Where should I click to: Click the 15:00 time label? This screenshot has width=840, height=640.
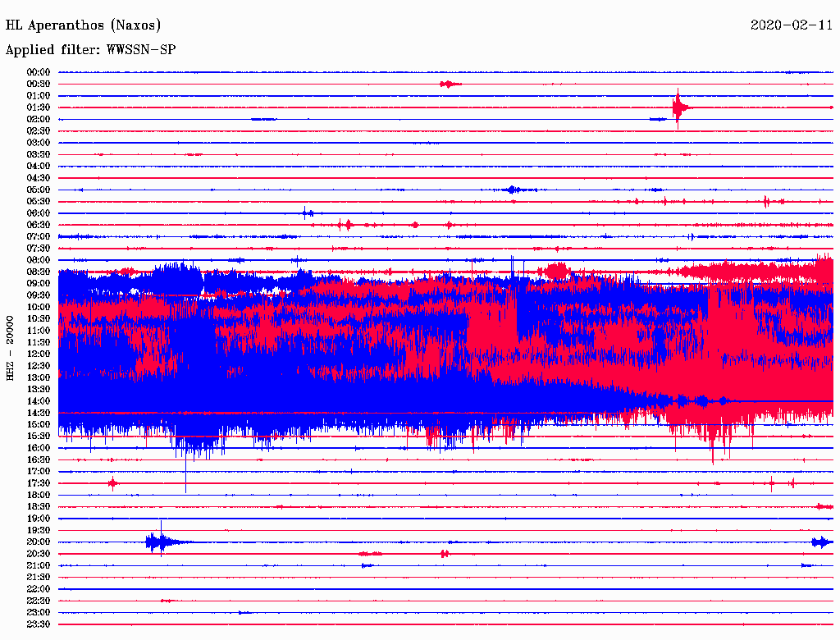pyautogui.click(x=39, y=424)
